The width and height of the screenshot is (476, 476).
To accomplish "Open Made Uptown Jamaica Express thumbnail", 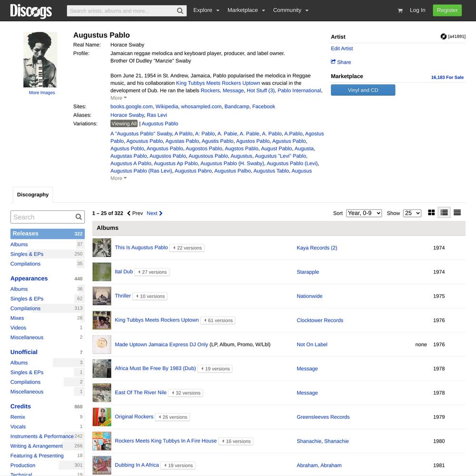I will pos(102,344).
